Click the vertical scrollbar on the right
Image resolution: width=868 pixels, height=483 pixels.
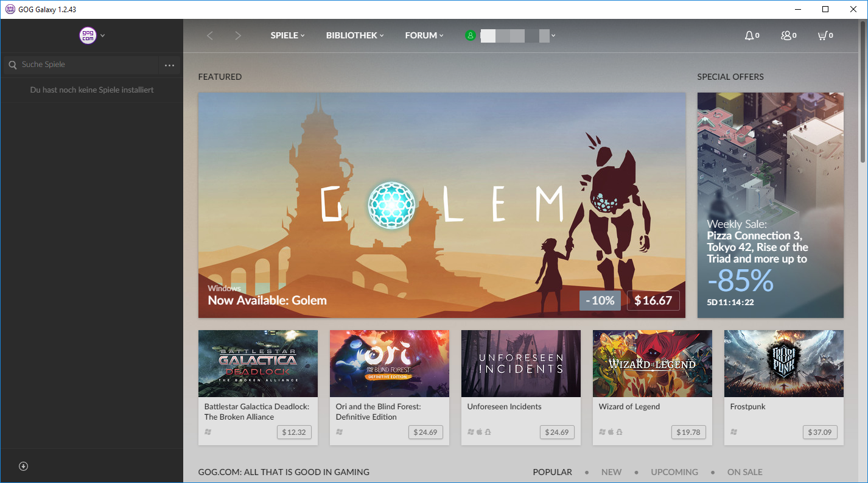(x=863, y=91)
